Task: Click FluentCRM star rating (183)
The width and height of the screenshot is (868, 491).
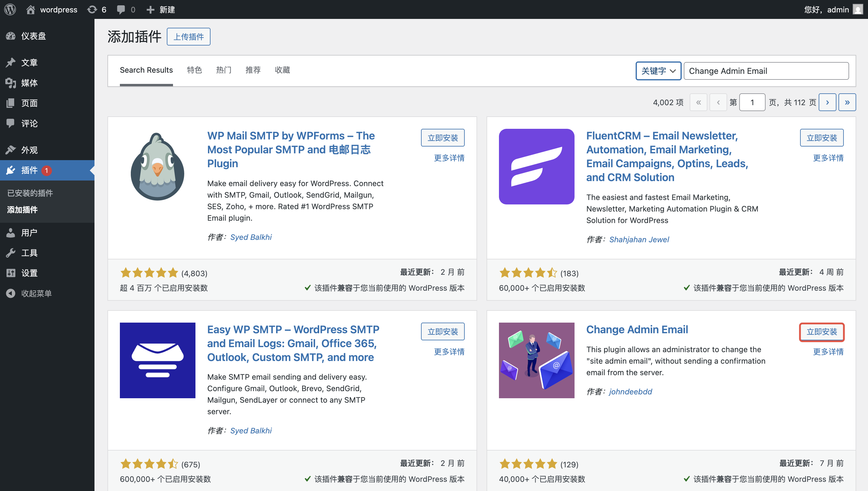Action: point(528,272)
